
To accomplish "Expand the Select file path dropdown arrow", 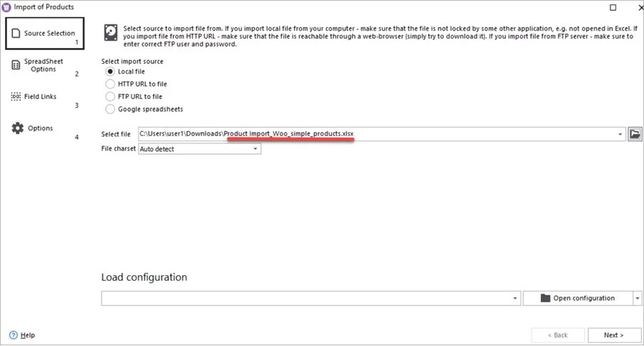I will 620,134.
